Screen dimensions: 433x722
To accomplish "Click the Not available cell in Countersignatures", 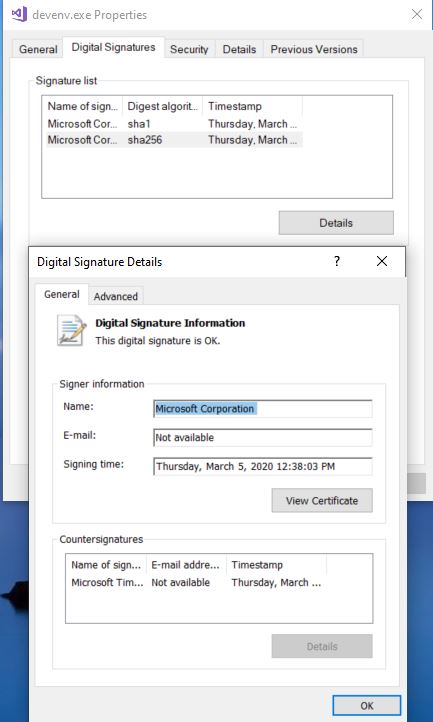I will [x=181, y=582].
